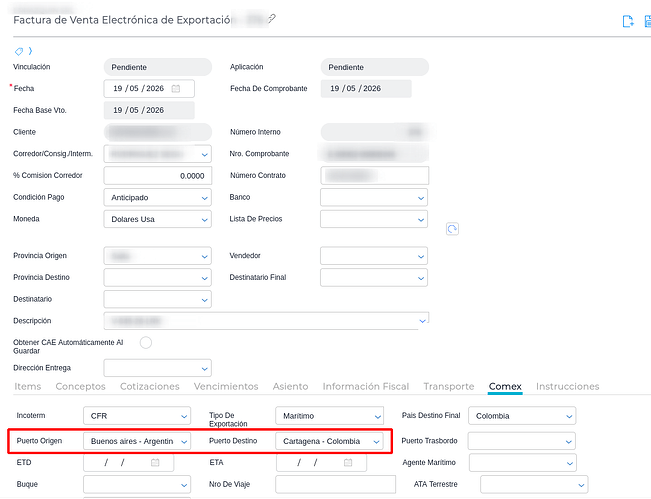Open the Corredor/Consig./Interm. dropdown

[157, 154]
